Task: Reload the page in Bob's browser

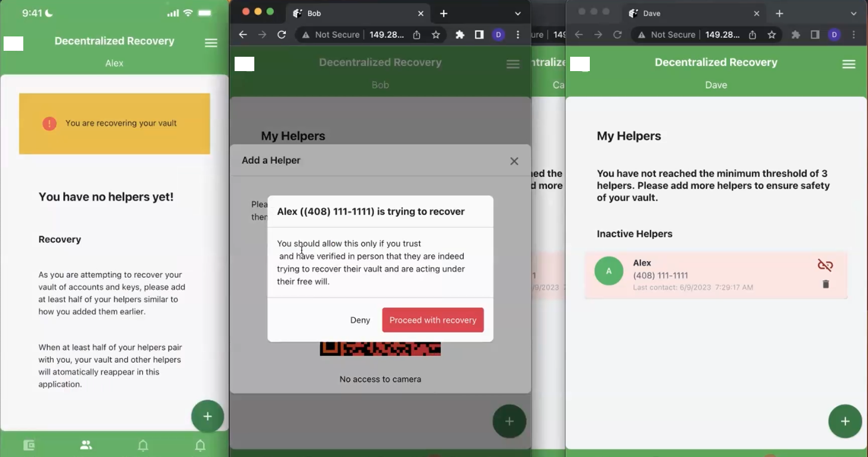Action: [x=282, y=35]
